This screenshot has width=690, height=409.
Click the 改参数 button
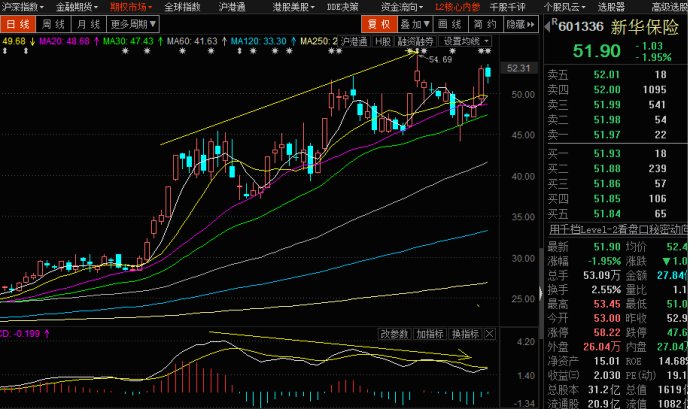point(395,333)
